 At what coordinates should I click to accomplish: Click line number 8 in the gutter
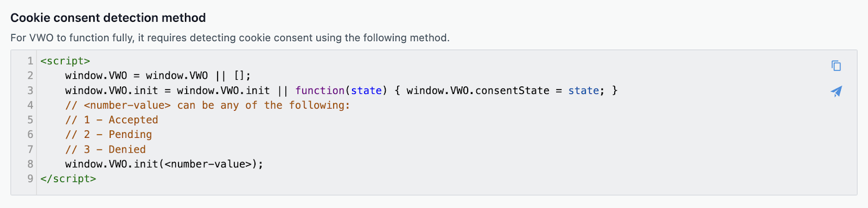30,163
